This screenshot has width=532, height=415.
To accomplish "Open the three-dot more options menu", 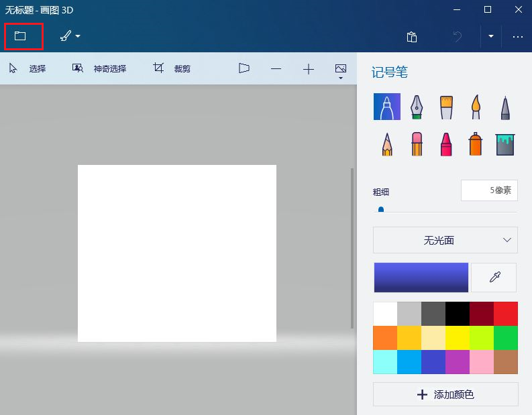I will (518, 37).
